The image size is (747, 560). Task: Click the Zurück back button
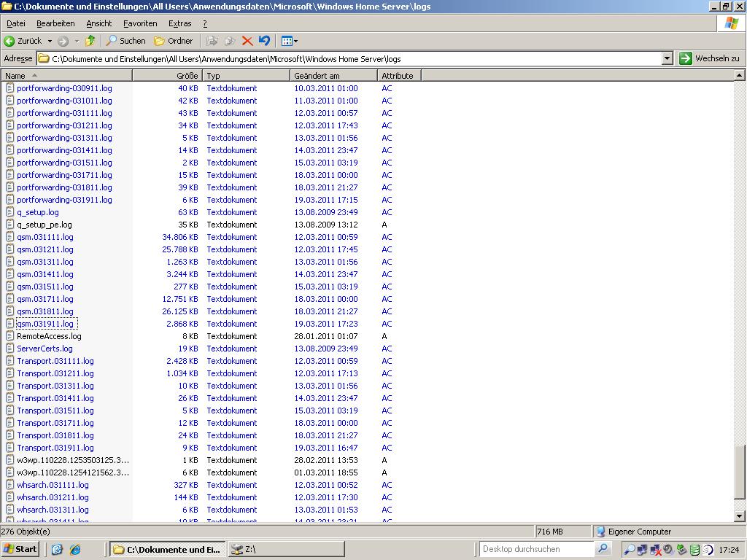tap(23, 41)
